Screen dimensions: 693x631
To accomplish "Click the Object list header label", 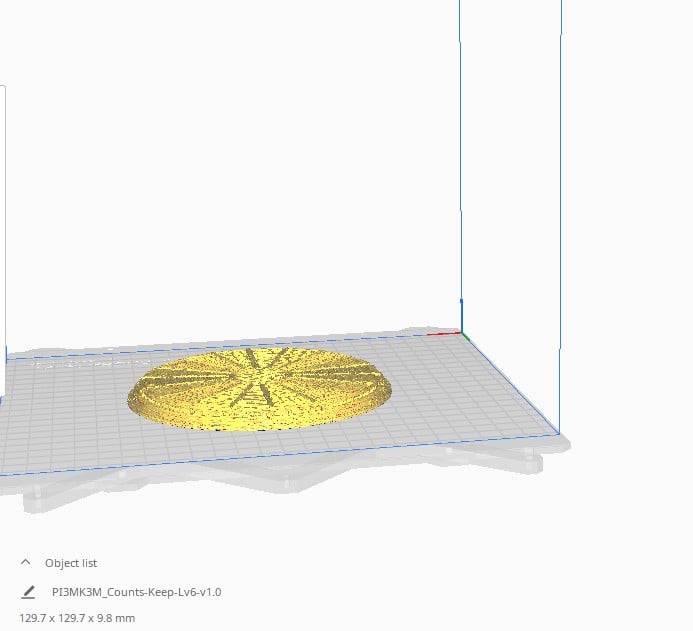I will point(71,563).
